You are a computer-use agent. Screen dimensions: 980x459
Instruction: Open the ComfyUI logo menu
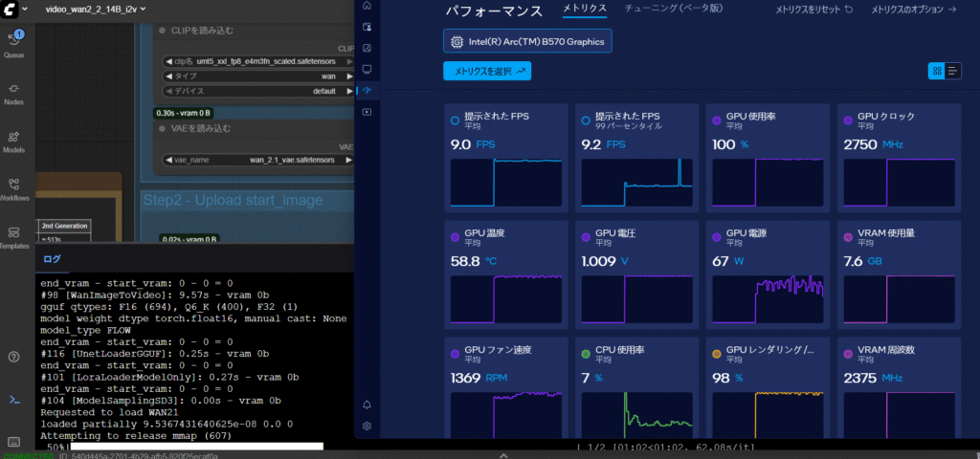click(10, 9)
